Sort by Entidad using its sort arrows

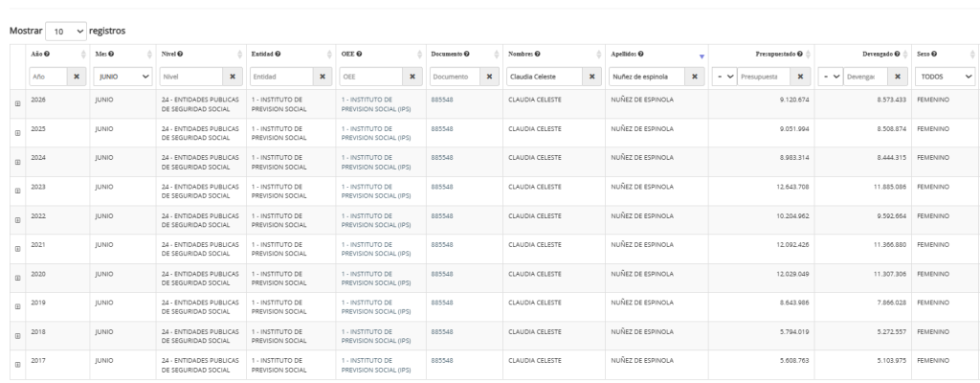click(329, 55)
